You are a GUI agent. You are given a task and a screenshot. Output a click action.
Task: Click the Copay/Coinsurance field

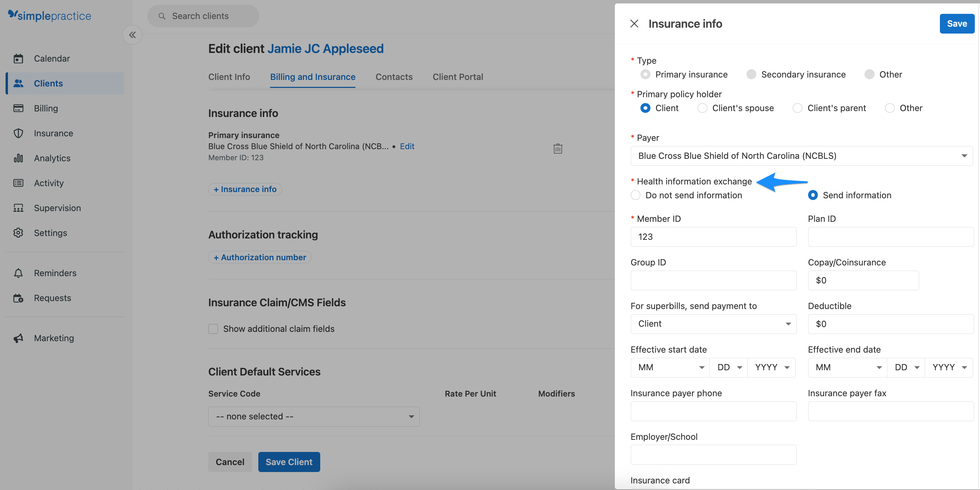click(x=863, y=281)
